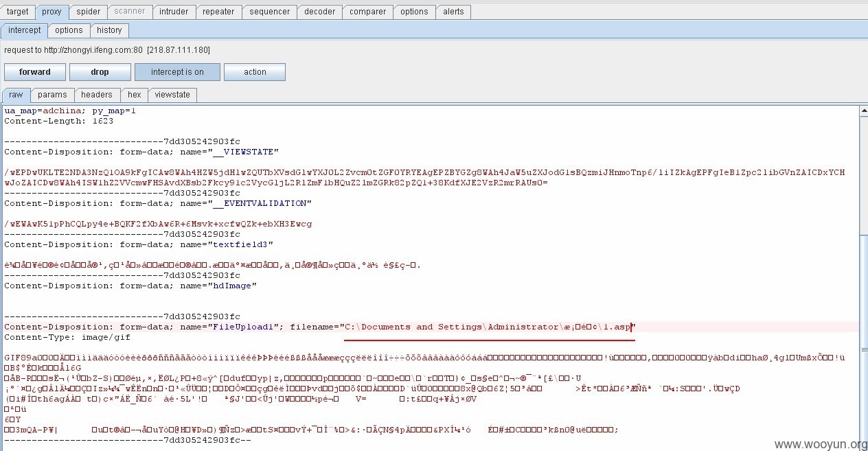This screenshot has height=451, width=868.
Task: Select the raw view tab
Action: [15, 95]
